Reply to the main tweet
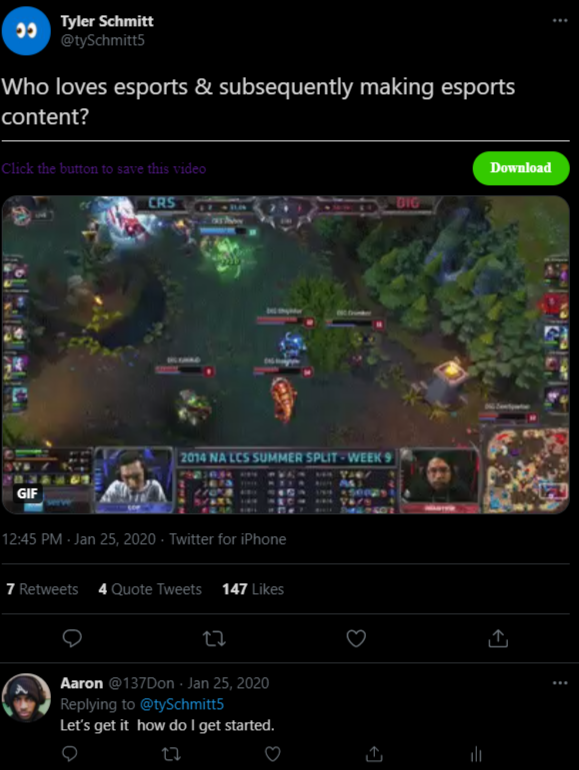 72,638
